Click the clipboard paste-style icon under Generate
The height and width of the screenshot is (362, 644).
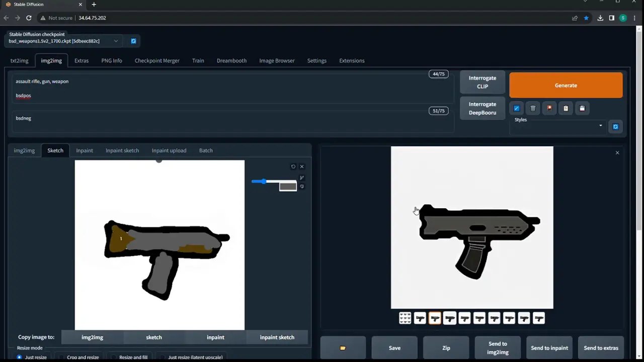click(566, 108)
